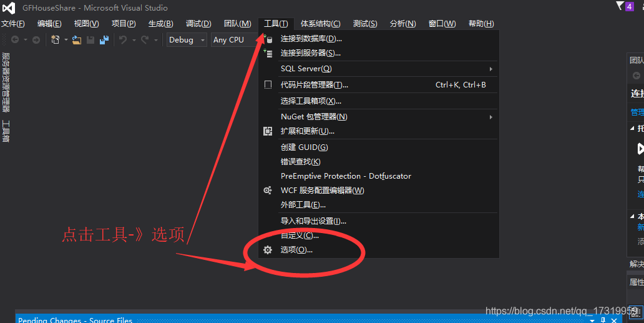
Task: Choose 导入和导出设置(I)... menu item
Action: [379, 221]
